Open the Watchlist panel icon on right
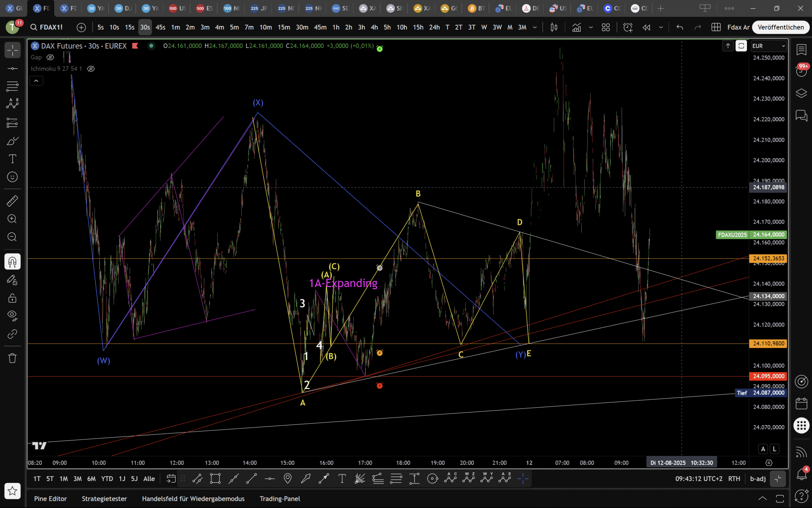Image resolution: width=812 pixels, height=508 pixels. [x=801, y=50]
